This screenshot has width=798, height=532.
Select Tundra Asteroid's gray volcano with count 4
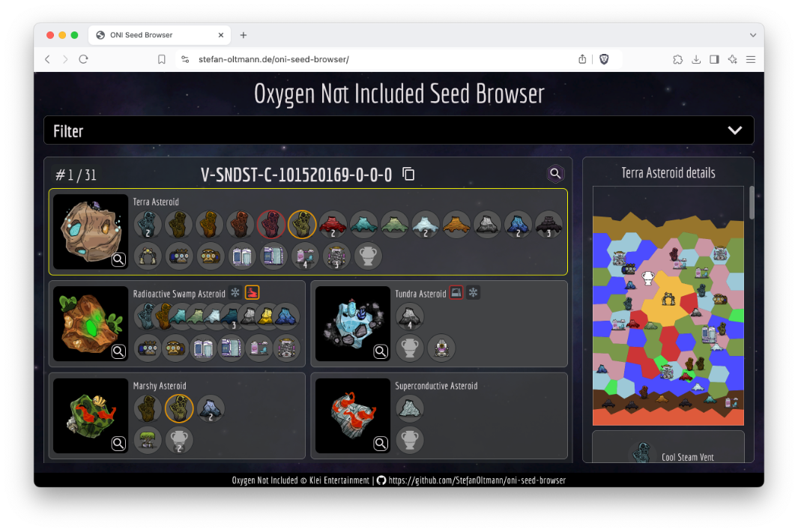(410, 317)
